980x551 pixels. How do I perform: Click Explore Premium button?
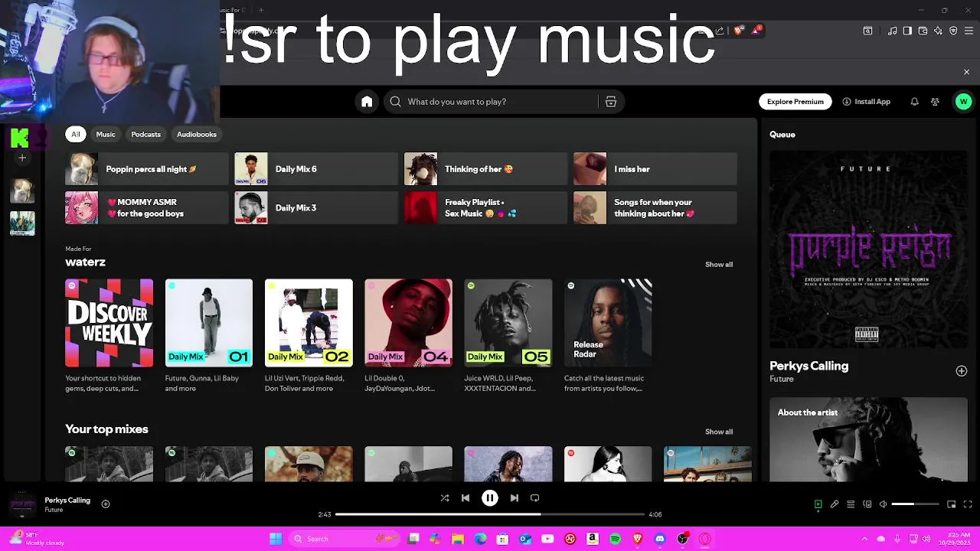pos(795,102)
